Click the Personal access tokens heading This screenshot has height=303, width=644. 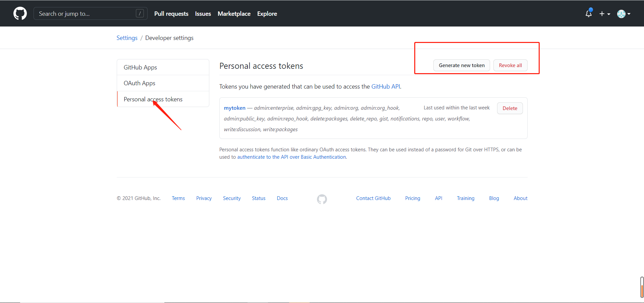pos(261,66)
